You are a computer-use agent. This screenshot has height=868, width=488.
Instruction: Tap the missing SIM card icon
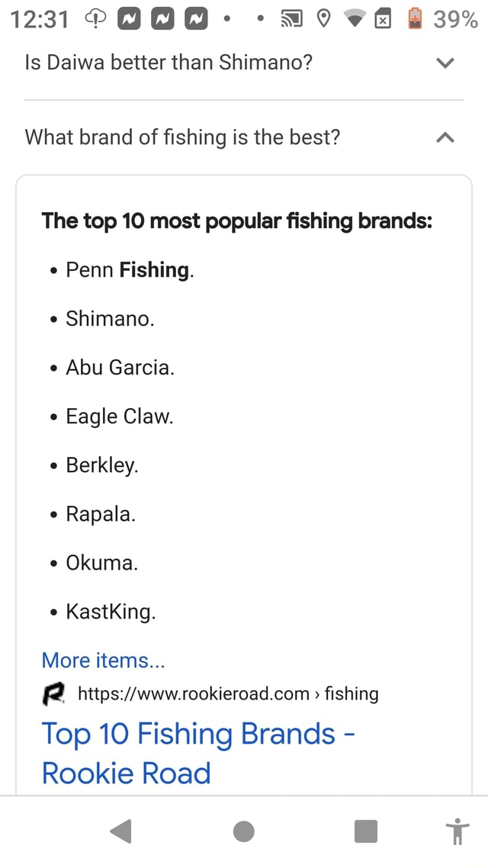pos(384,19)
